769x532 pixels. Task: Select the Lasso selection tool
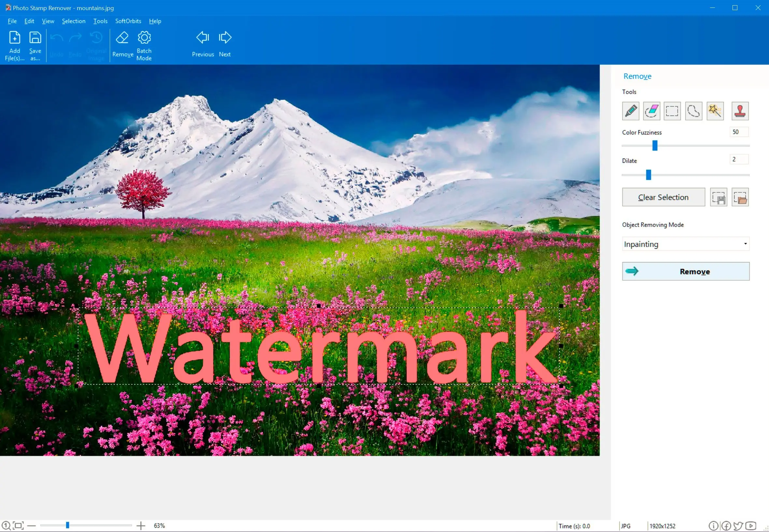[x=693, y=111]
